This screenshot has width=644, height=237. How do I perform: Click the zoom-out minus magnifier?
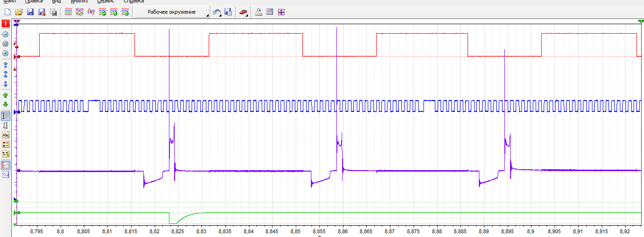(x=6, y=35)
